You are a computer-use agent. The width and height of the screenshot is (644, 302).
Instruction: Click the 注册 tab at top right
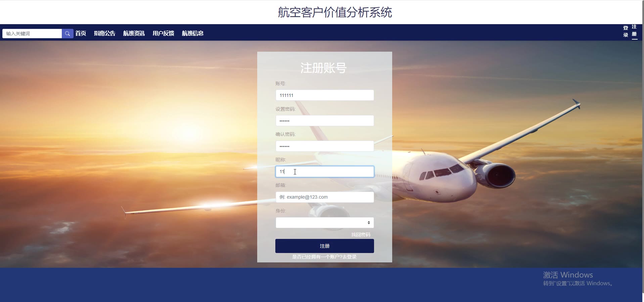(x=634, y=30)
